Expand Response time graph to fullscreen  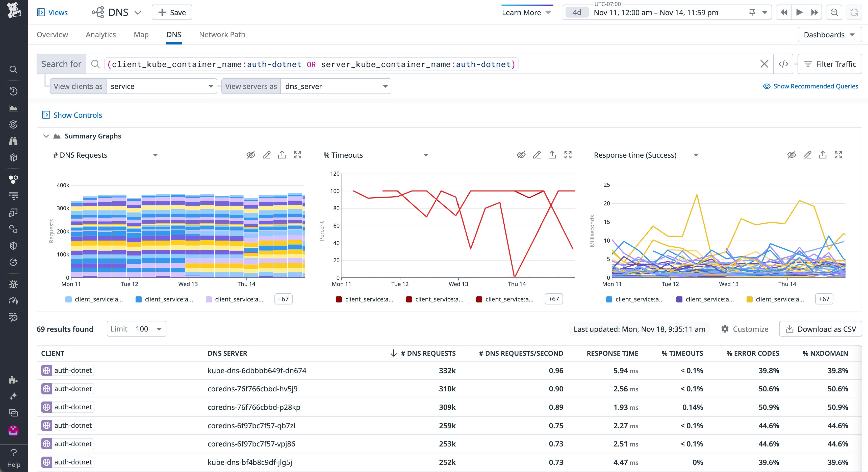pyautogui.click(x=839, y=155)
